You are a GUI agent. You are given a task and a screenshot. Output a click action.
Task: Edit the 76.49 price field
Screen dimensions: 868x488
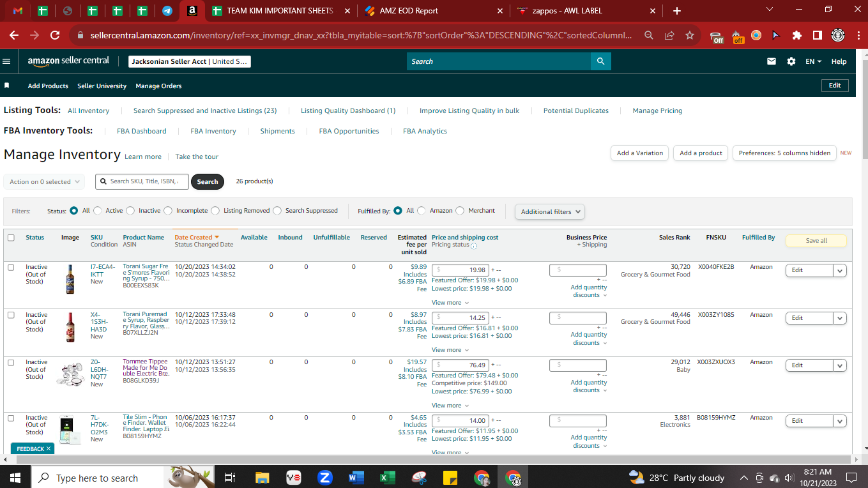(461, 365)
